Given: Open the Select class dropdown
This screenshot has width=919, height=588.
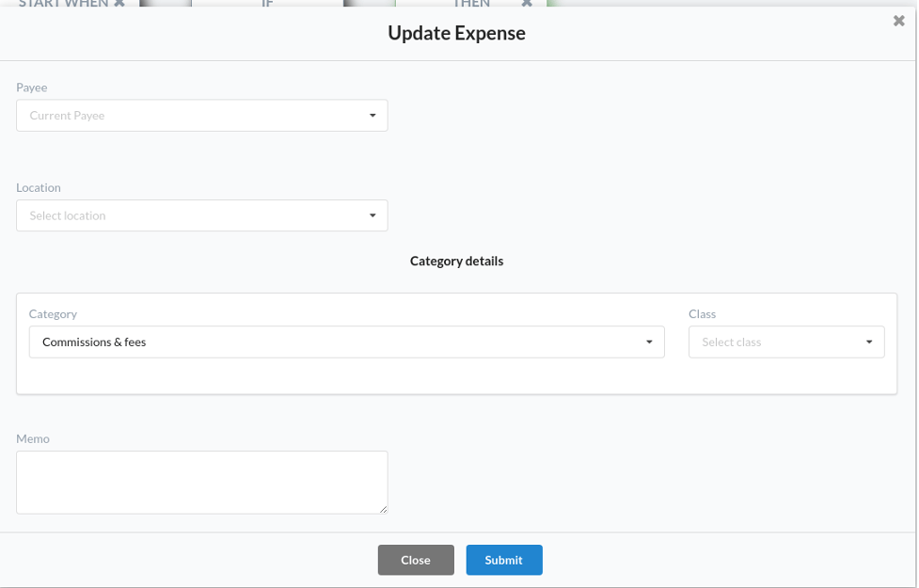Looking at the screenshot, I should 786,342.
